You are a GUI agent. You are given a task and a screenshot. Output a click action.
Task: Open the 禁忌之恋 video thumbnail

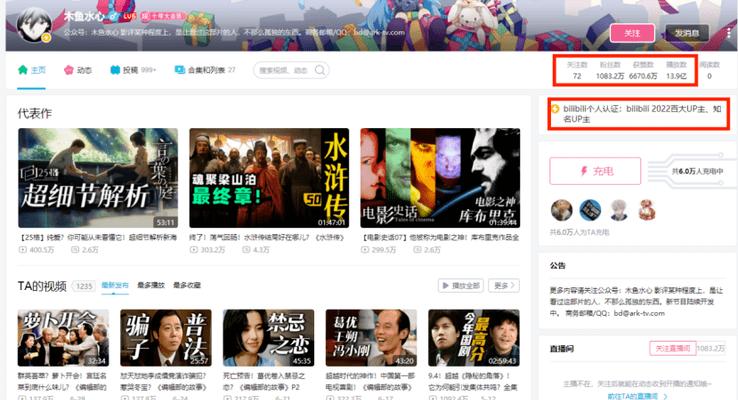click(x=268, y=337)
